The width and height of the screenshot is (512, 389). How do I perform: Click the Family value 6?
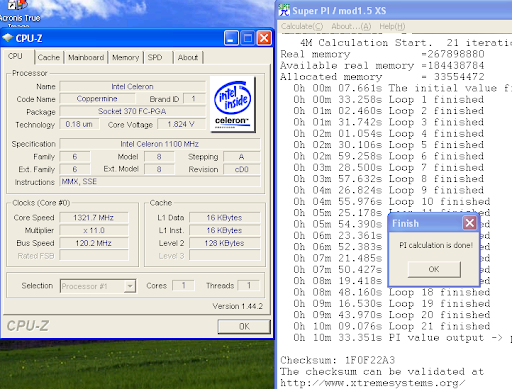[75, 157]
